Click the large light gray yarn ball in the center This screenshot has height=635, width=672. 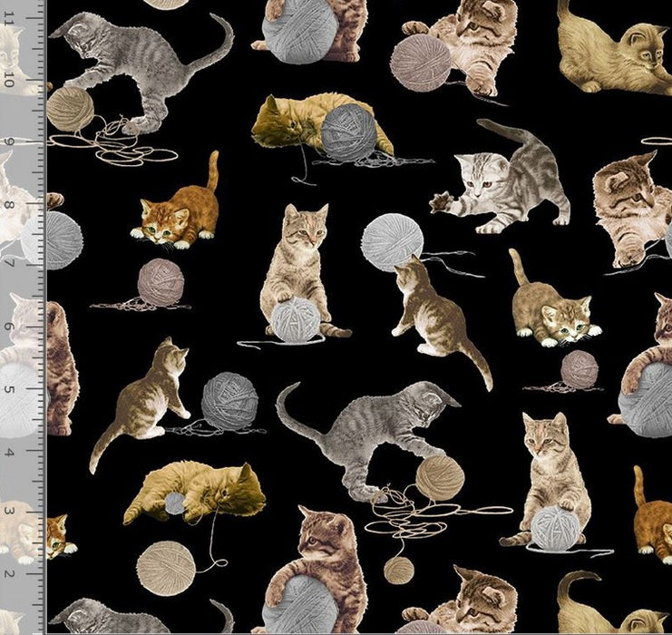coord(392,240)
